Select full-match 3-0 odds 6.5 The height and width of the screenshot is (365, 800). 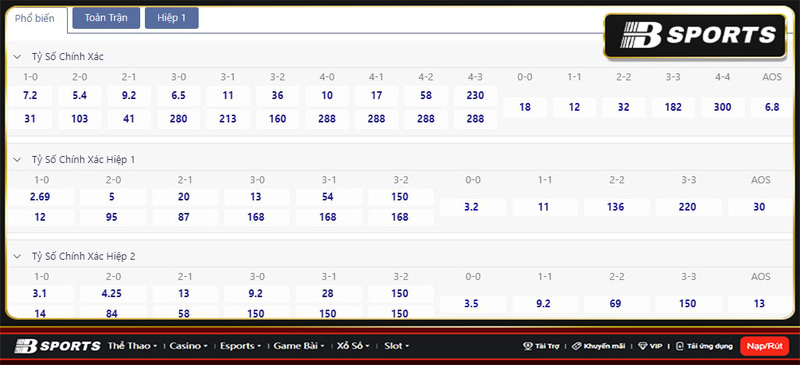coord(179,95)
